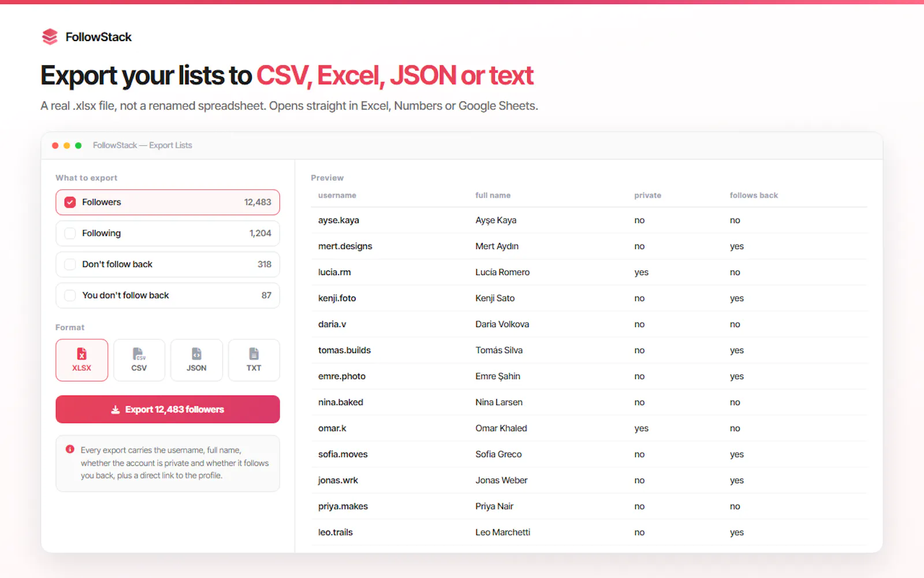Click the omar.k username cell
The height and width of the screenshot is (578, 924).
coord(332,428)
